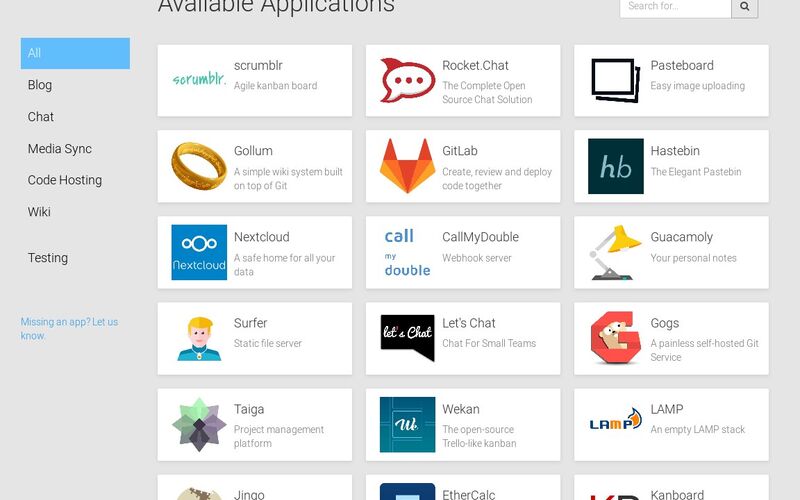
Task: Select the All category filter
Action: click(x=75, y=53)
